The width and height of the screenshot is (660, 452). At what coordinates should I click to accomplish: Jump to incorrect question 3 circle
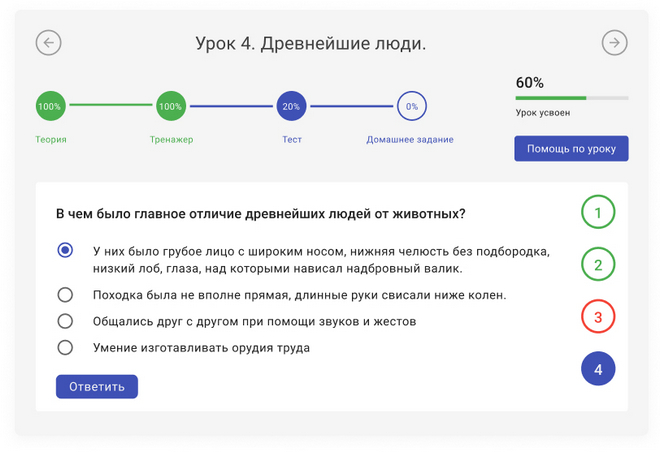(598, 316)
